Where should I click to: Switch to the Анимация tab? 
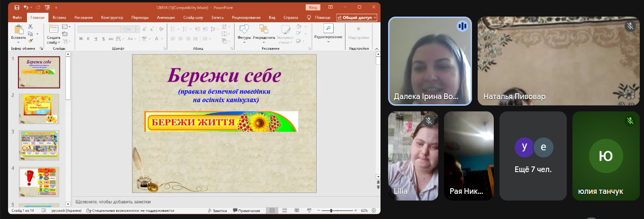pyautogui.click(x=165, y=18)
